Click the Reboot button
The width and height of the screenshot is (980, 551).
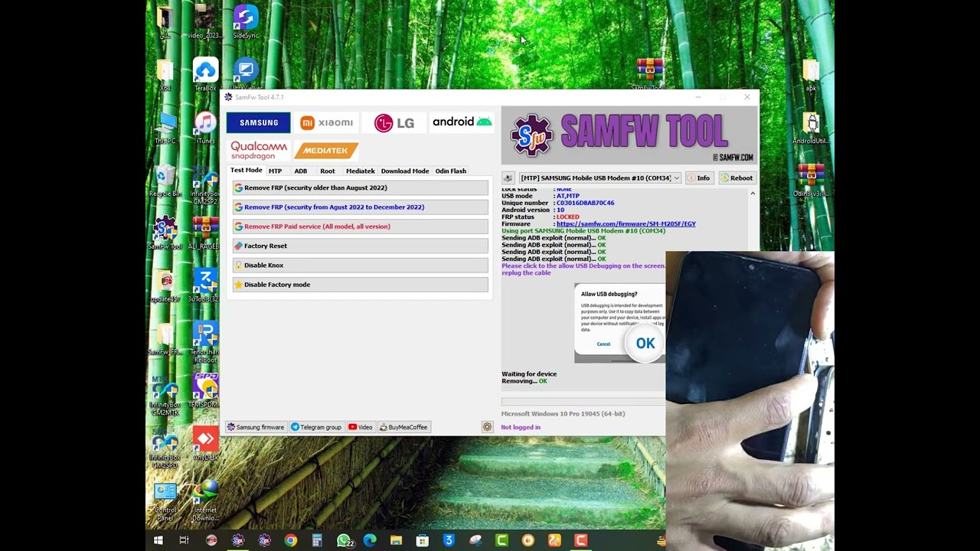[x=737, y=178]
